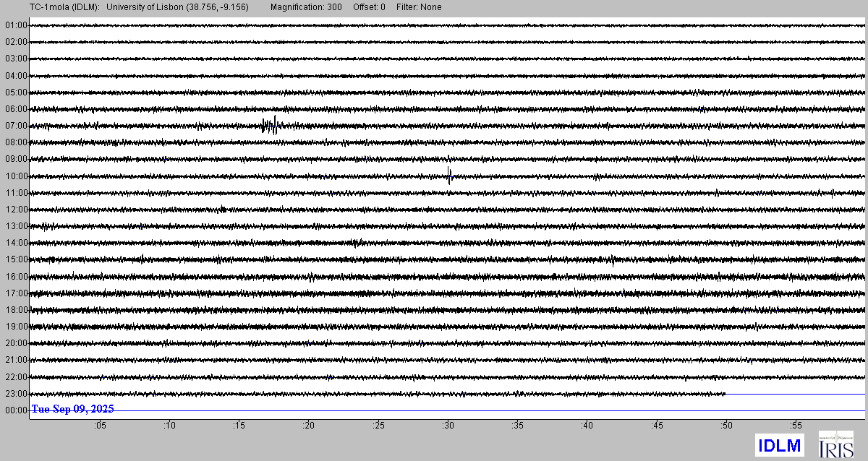Select the 01:00 hour label
This screenshot has height=461, width=868.
(16, 25)
